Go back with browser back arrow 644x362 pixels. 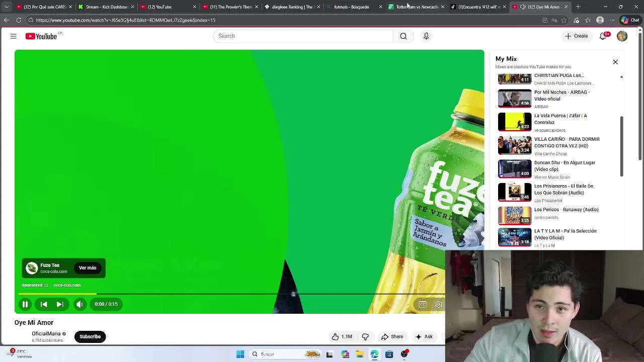pos(7,20)
